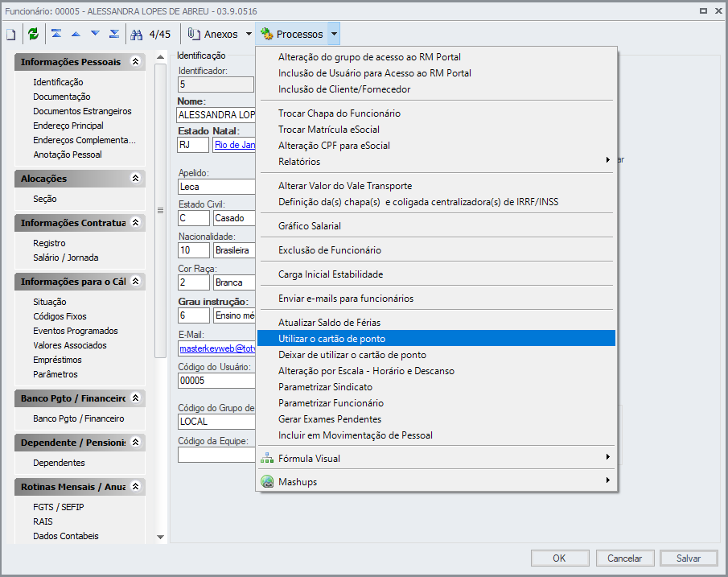This screenshot has height=577, width=728.
Task: Click the OK button
Action: [560, 558]
